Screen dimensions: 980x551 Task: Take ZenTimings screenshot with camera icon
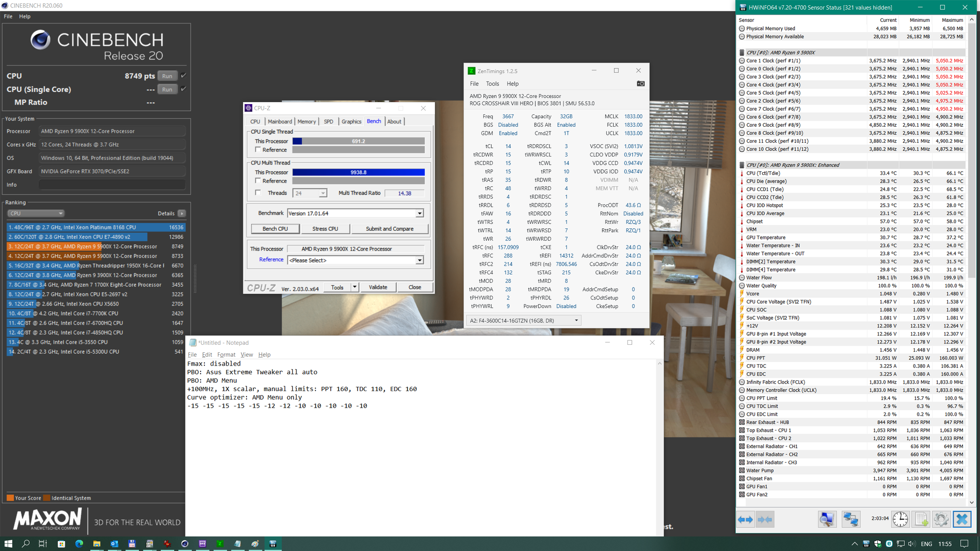point(640,84)
